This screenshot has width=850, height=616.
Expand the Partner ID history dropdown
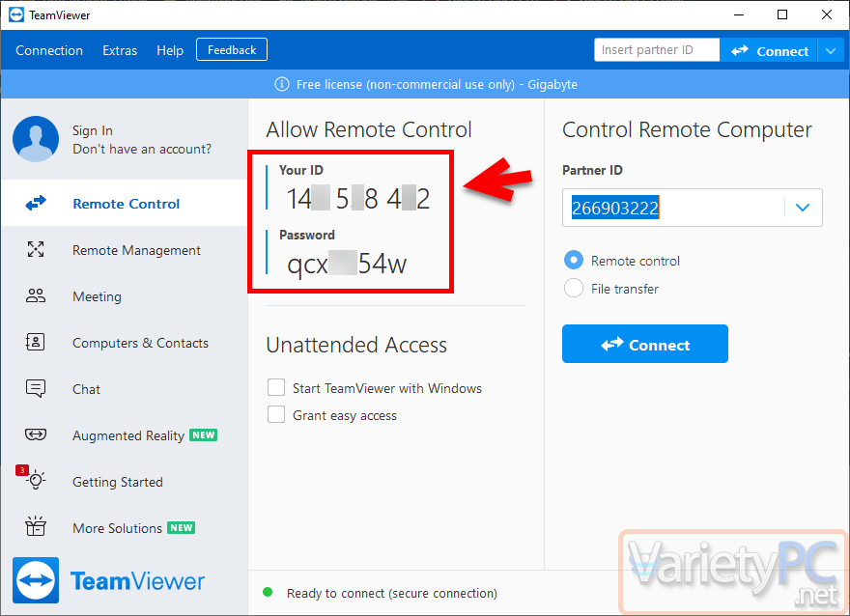click(802, 208)
